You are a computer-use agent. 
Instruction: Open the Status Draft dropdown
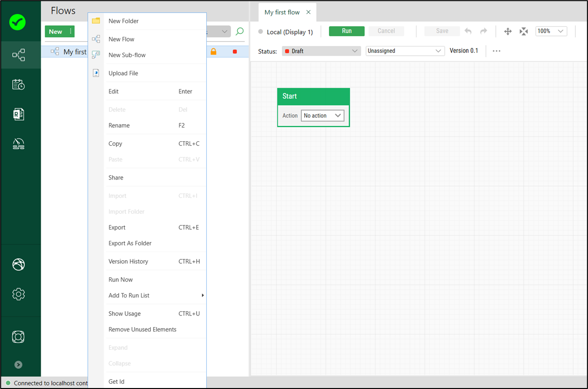point(321,50)
